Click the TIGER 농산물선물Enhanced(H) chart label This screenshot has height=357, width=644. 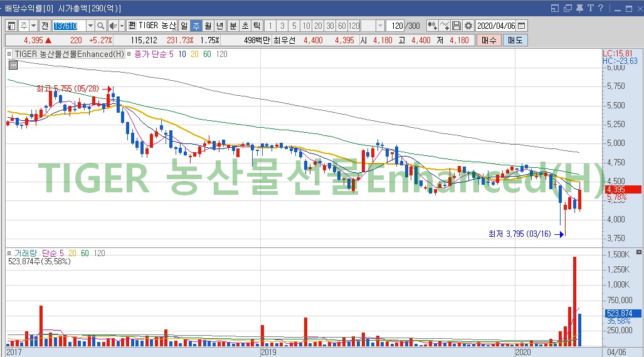click(70, 54)
